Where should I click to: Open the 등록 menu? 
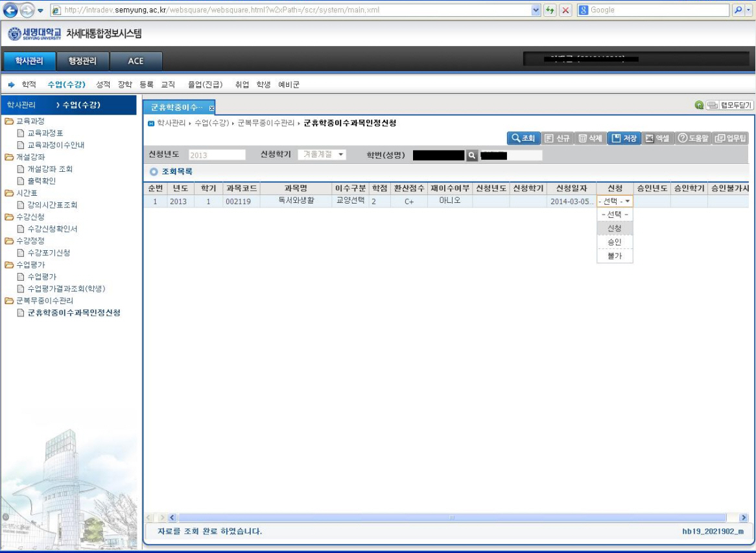tap(147, 85)
